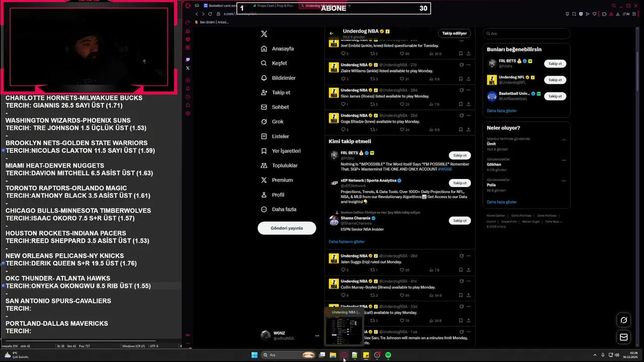
Task: Open Keşfet explore page
Action: pyautogui.click(x=274, y=63)
